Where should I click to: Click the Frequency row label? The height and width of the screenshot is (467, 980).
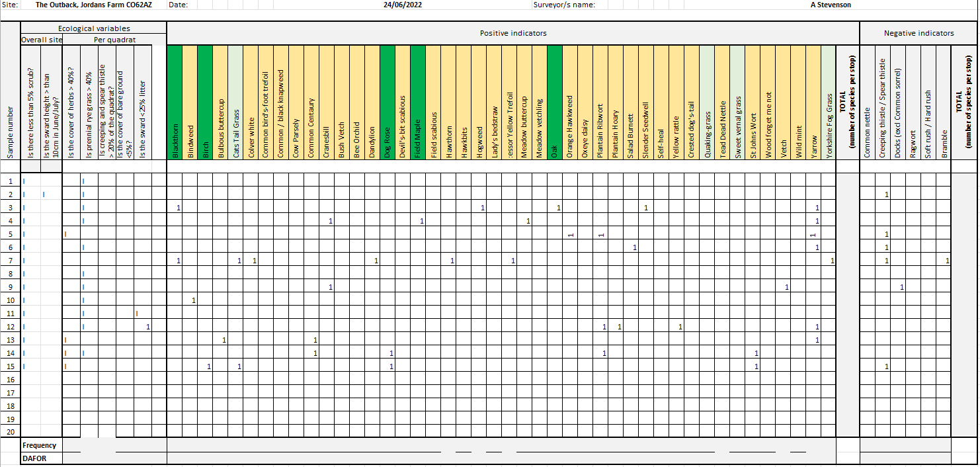pos(40,445)
